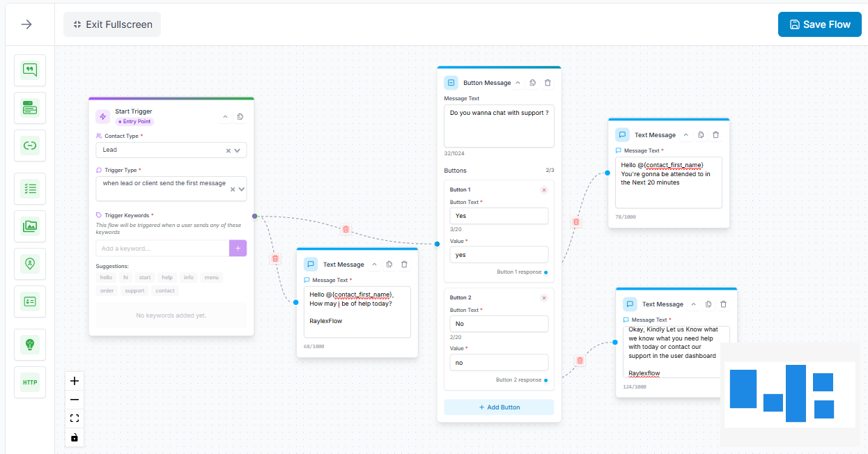The image size is (868, 454).
Task: Collapse the Button Message node
Action: (x=518, y=83)
